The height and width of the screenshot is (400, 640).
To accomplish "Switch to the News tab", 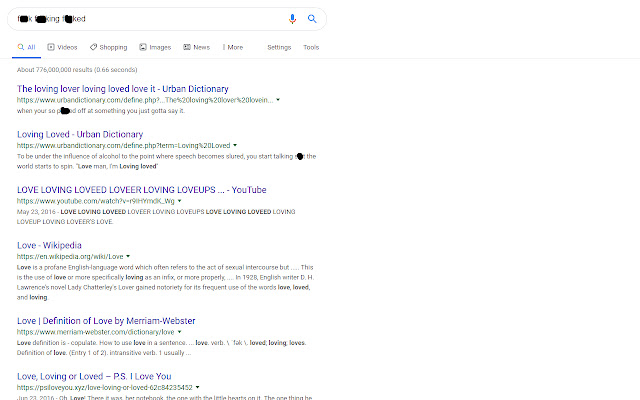I will click(196, 47).
